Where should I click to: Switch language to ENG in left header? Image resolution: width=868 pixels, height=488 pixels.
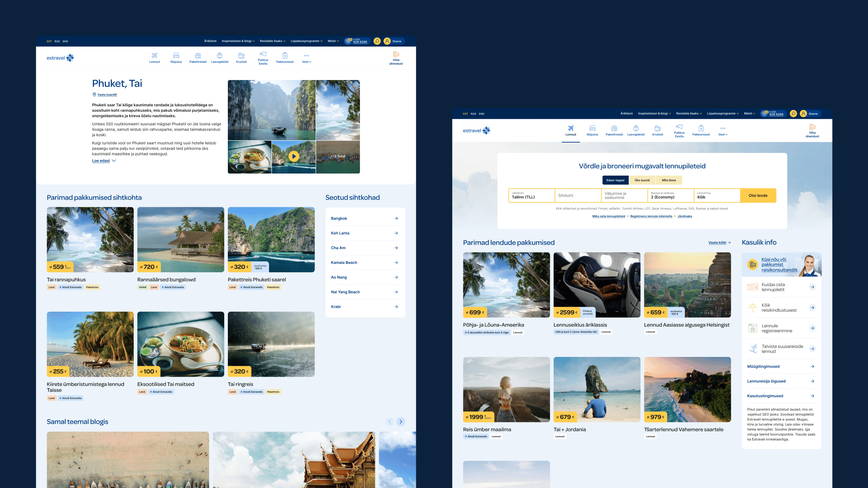pos(65,41)
